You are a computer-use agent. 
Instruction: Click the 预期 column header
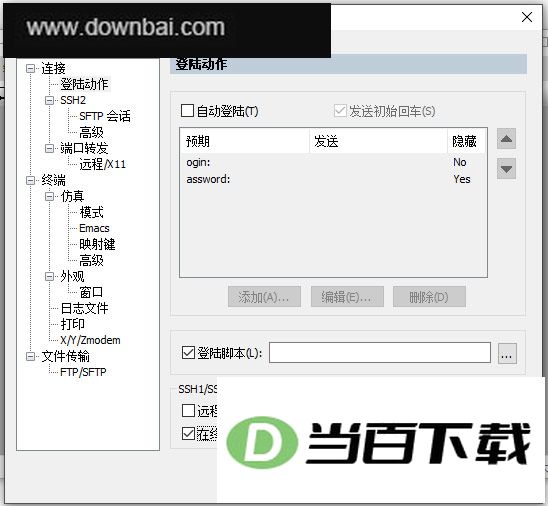245,141
